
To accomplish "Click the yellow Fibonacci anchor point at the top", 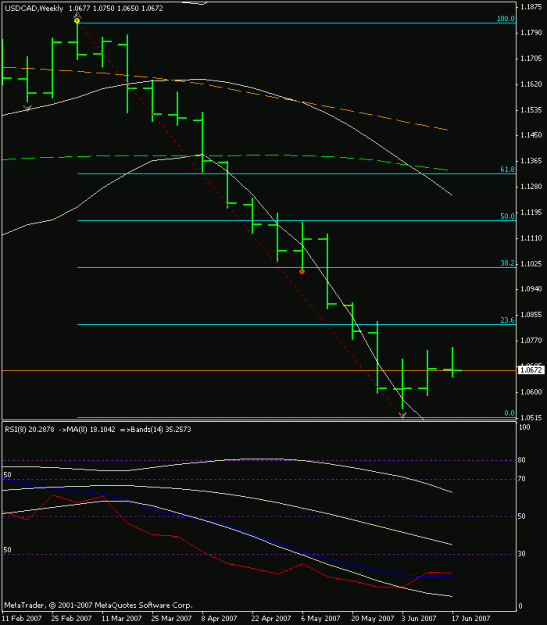I will click(x=77, y=20).
